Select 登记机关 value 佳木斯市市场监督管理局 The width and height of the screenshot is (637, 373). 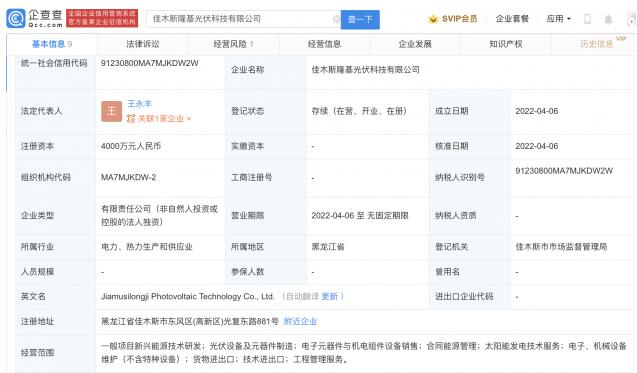pyautogui.click(x=561, y=247)
